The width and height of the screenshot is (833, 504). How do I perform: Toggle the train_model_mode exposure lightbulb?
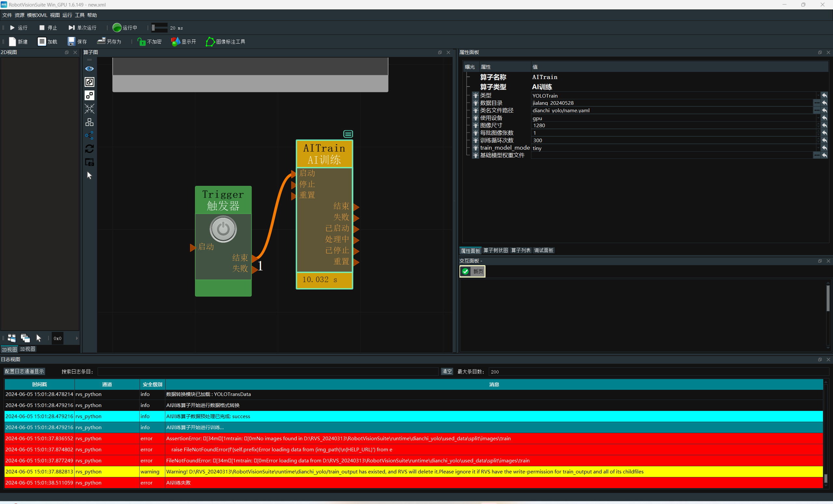pyautogui.click(x=475, y=148)
